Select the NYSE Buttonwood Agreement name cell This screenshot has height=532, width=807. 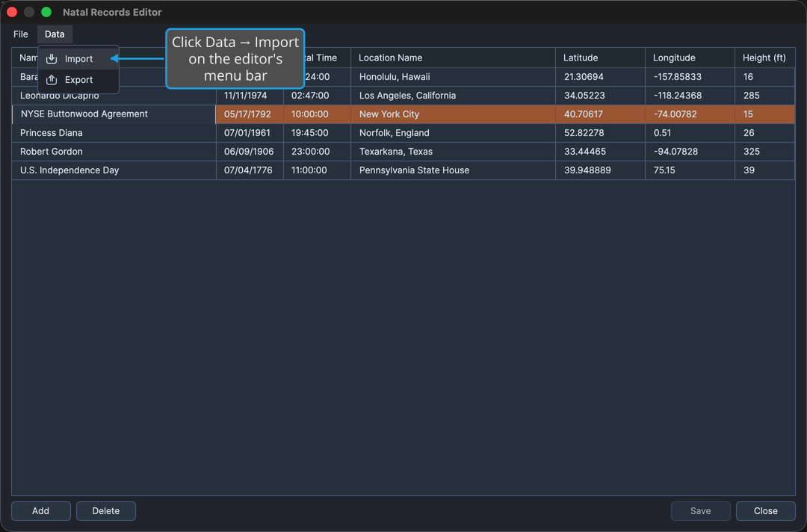(x=114, y=114)
